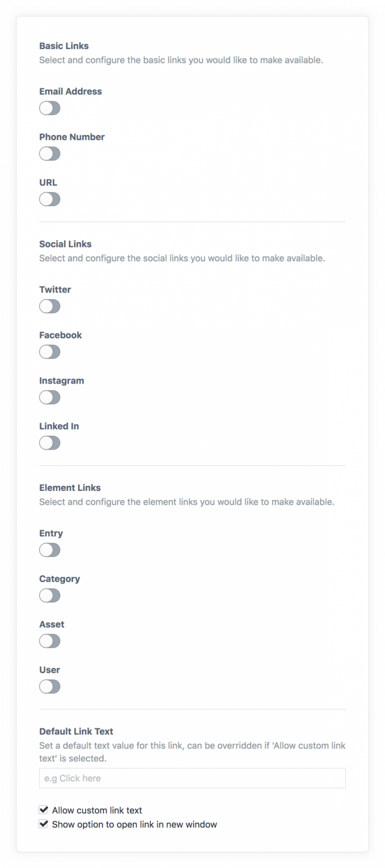Toggle the Instagram link on

tap(50, 397)
